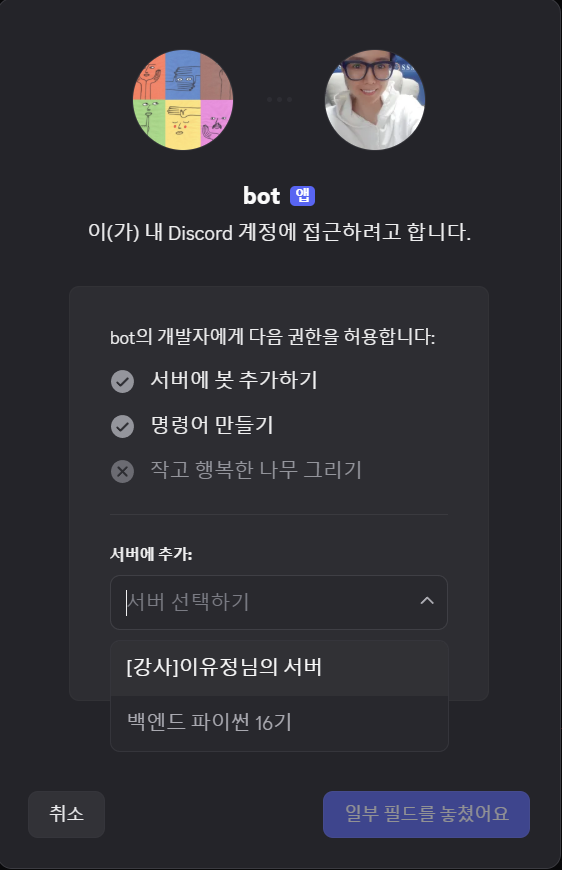Focus the 서버 선택하기 search field
Image resolution: width=562 pixels, height=870 pixels.
coord(279,603)
